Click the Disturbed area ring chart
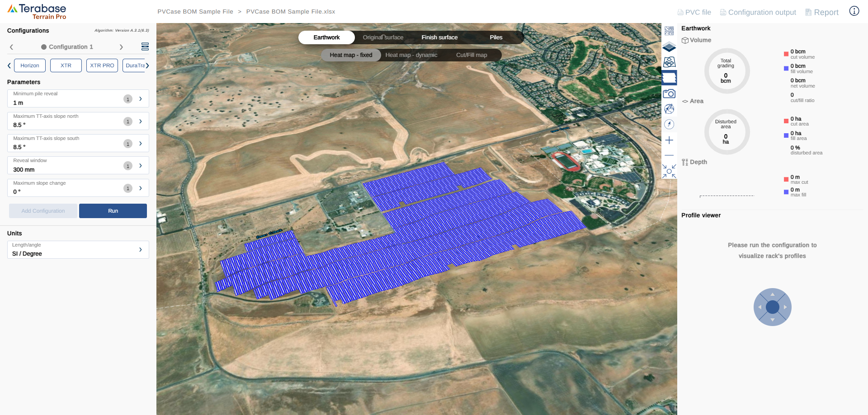This screenshot has width=868, height=415. 727,132
